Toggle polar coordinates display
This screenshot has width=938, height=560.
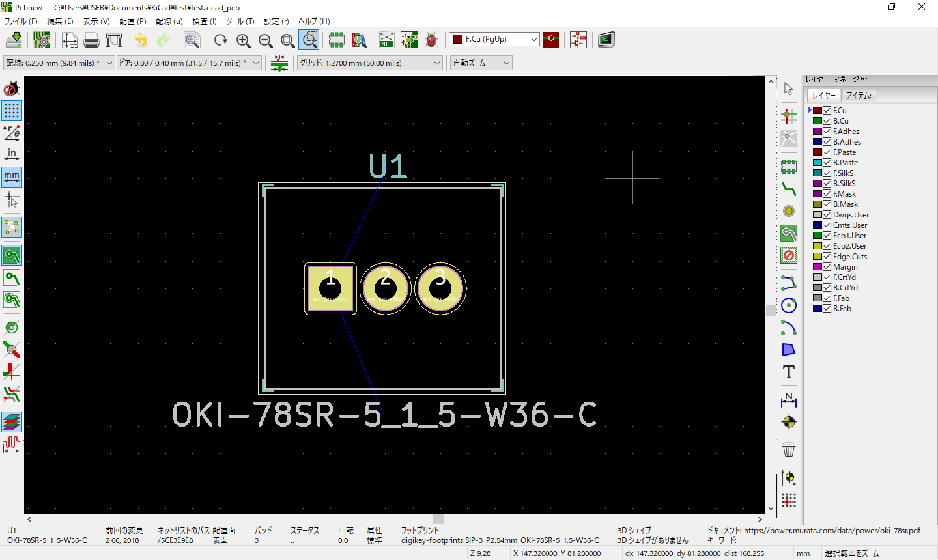coord(12,133)
